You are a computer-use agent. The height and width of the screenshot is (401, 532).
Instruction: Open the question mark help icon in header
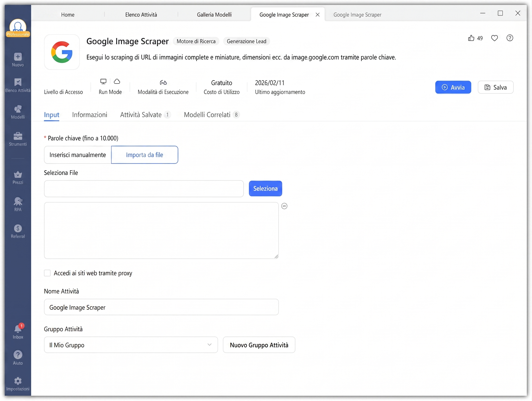click(510, 38)
